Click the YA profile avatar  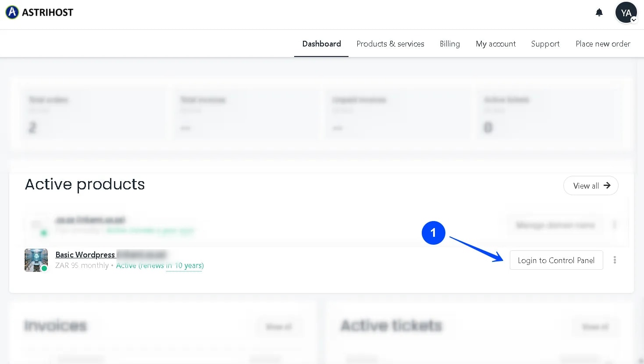click(626, 12)
